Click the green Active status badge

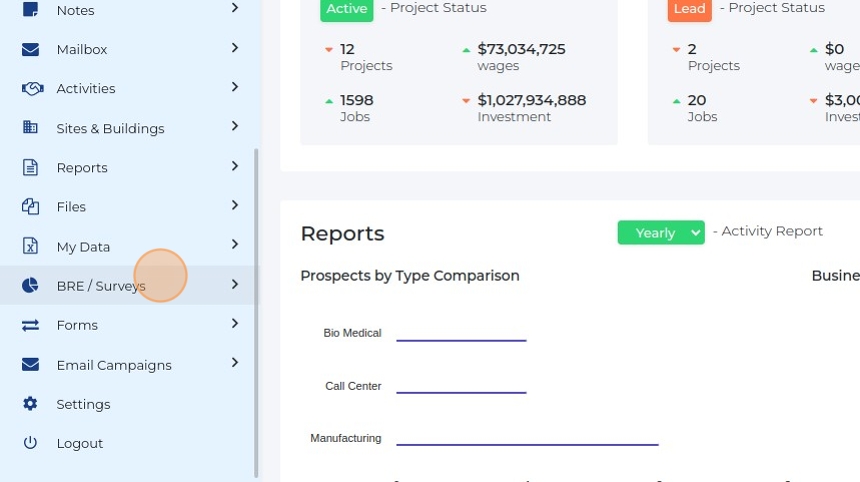(347, 9)
